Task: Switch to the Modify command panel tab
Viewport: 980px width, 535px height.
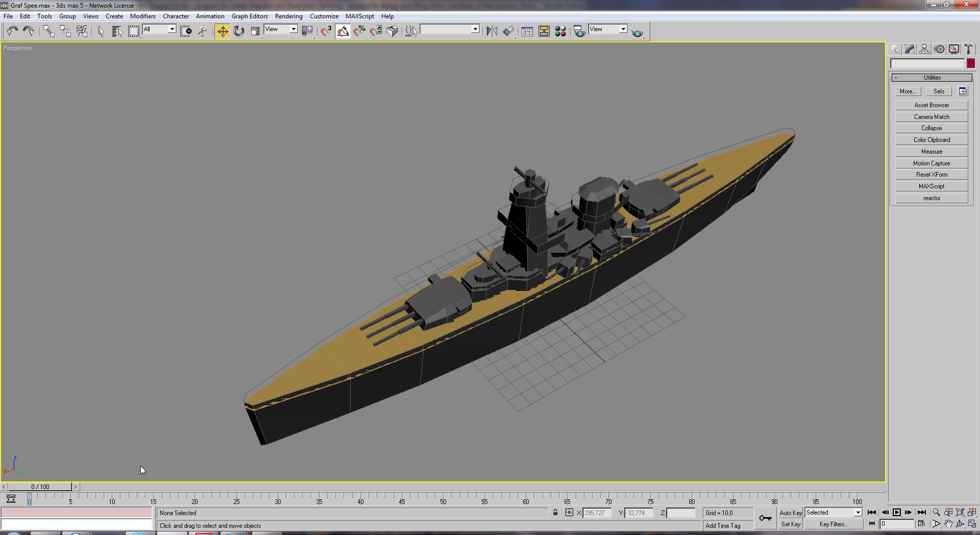Action: click(910, 49)
